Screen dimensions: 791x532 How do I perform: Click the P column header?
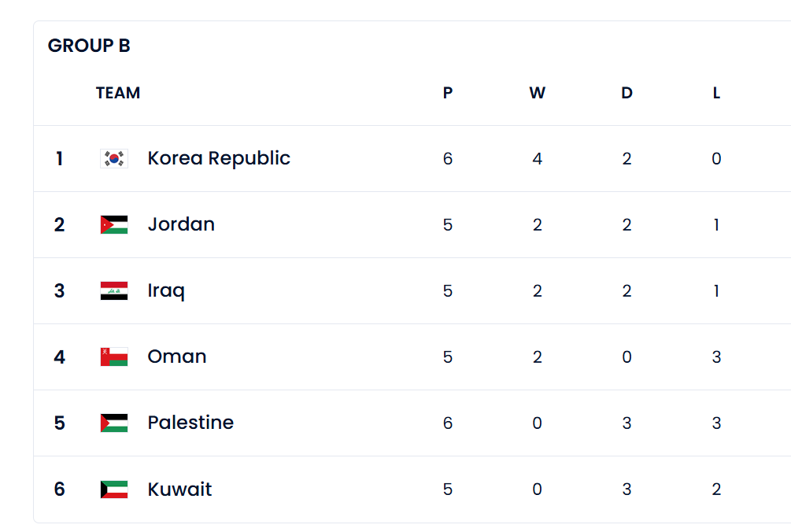point(448,93)
